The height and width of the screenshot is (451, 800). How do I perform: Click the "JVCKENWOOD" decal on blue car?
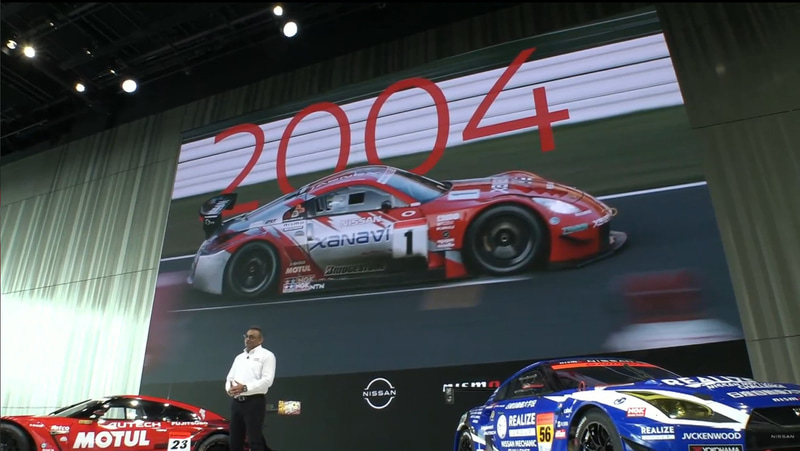pyautogui.click(x=712, y=436)
